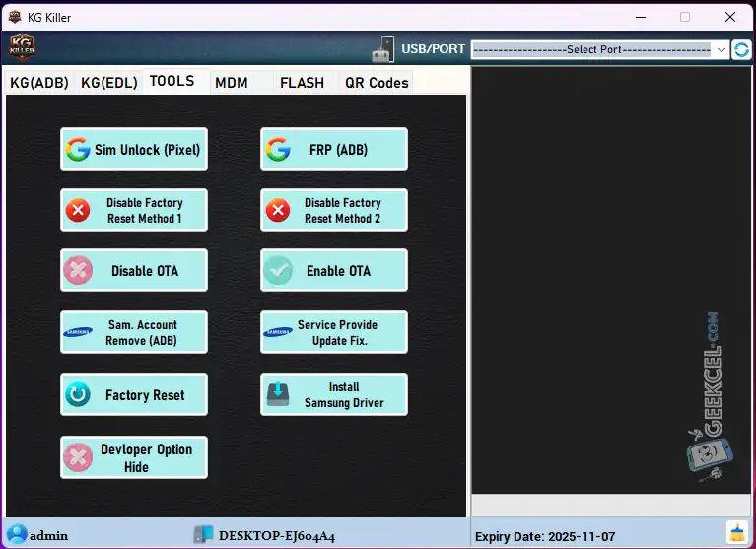Screen dimensions: 756x549
Task: Click Disable Factory Reset Method 1 label
Action: pyautogui.click(x=145, y=211)
